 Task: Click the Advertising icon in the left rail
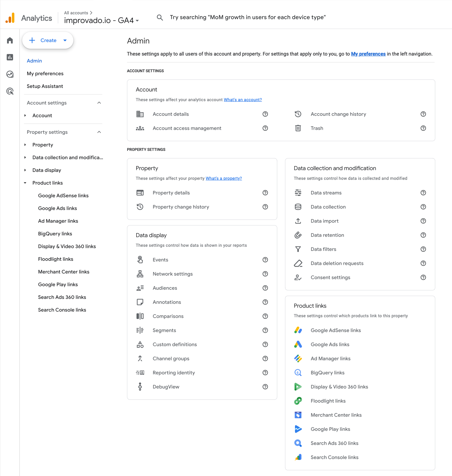(x=10, y=91)
